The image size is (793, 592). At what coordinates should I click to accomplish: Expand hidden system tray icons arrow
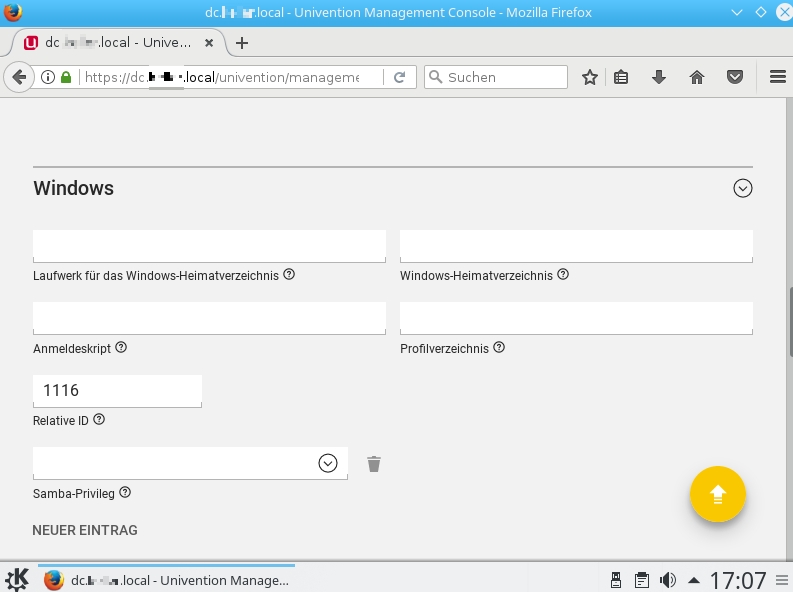coord(694,580)
